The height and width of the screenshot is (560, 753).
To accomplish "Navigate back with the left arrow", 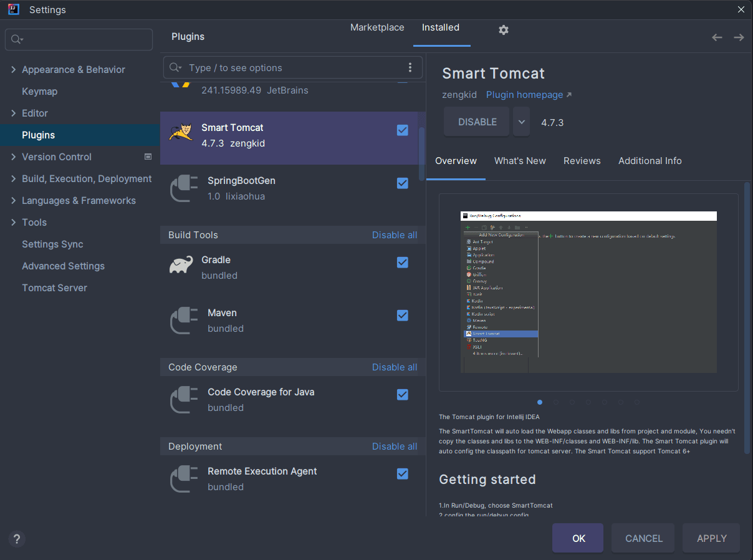I will (717, 37).
